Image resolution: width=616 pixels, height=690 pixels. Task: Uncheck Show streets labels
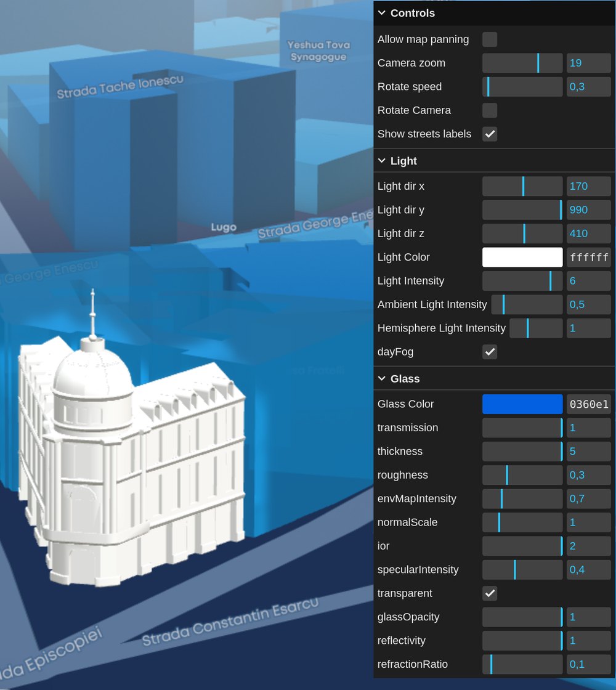click(490, 134)
